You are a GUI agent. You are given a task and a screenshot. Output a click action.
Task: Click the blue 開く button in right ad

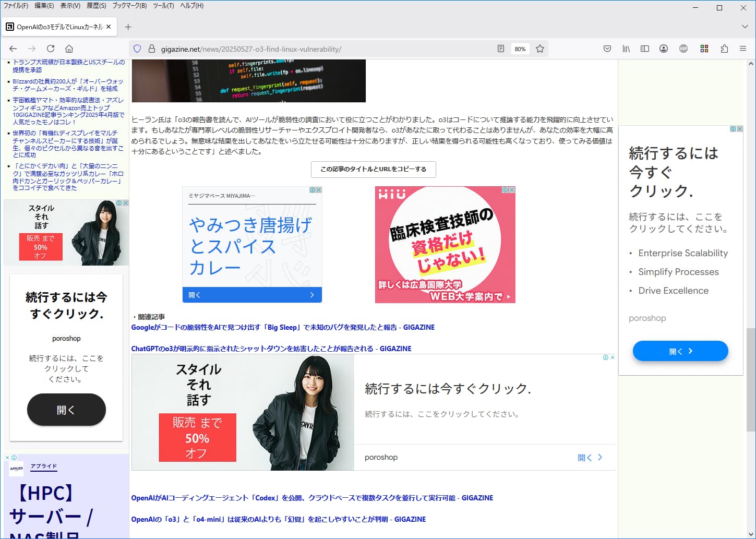(x=680, y=351)
